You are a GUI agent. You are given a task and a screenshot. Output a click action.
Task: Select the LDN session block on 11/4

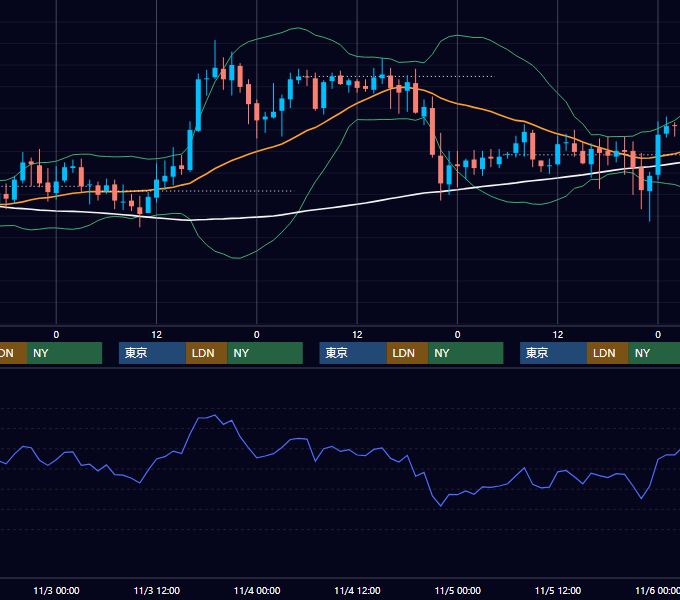407,353
